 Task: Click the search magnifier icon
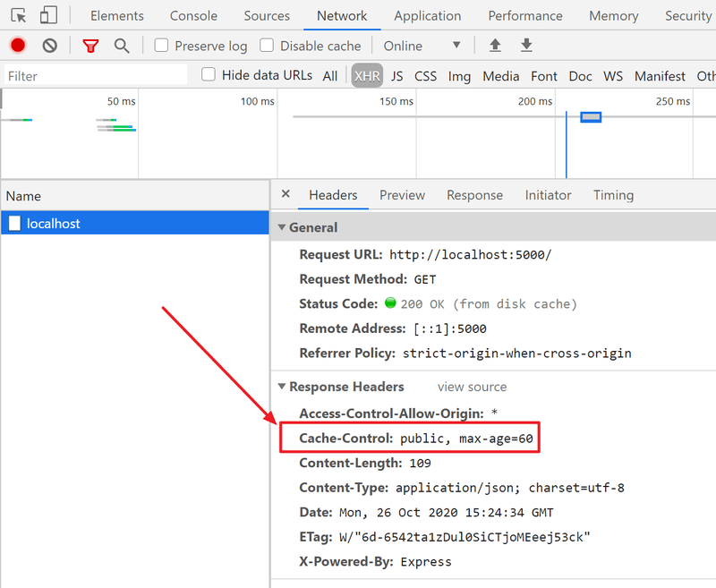click(x=122, y=45)
